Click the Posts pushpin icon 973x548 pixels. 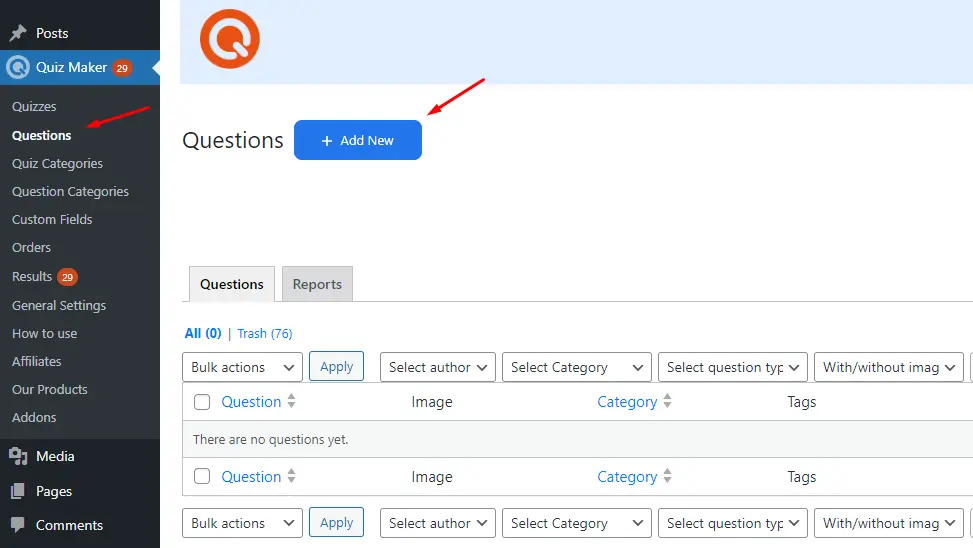(x=17, y=33)
